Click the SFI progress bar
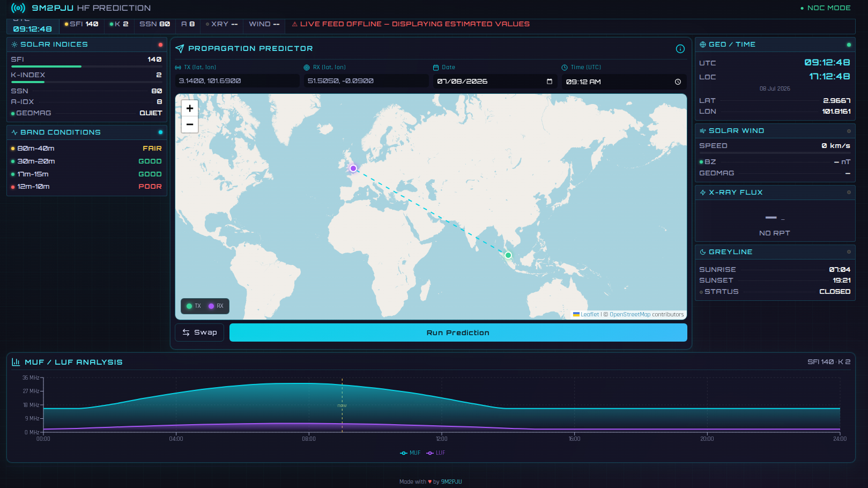This screenshot has height=488, width=868. [86, 66]
